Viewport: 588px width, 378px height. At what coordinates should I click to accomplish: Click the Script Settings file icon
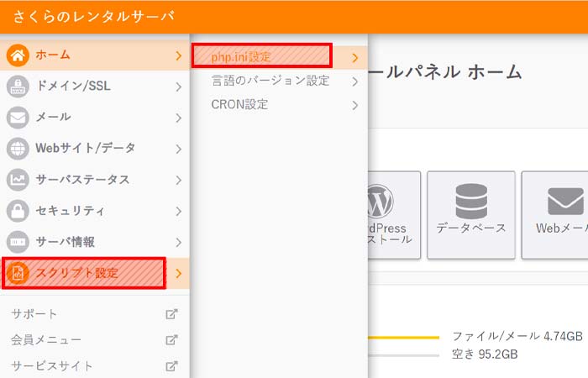point(18,273)
